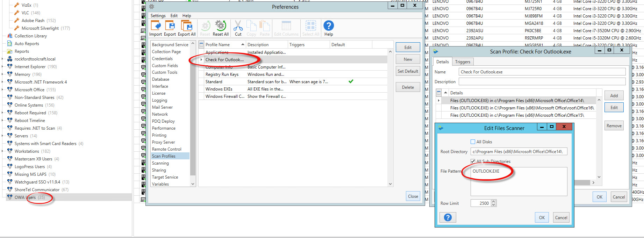
Task: Increase the Row Limit with up arrow
Action: (x=494, y=202)
